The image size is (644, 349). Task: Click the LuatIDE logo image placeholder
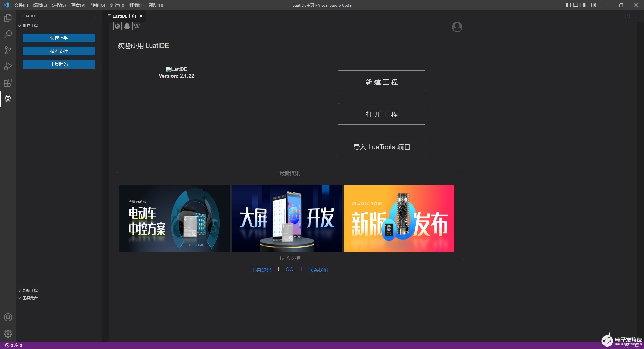tap(176, 69)
